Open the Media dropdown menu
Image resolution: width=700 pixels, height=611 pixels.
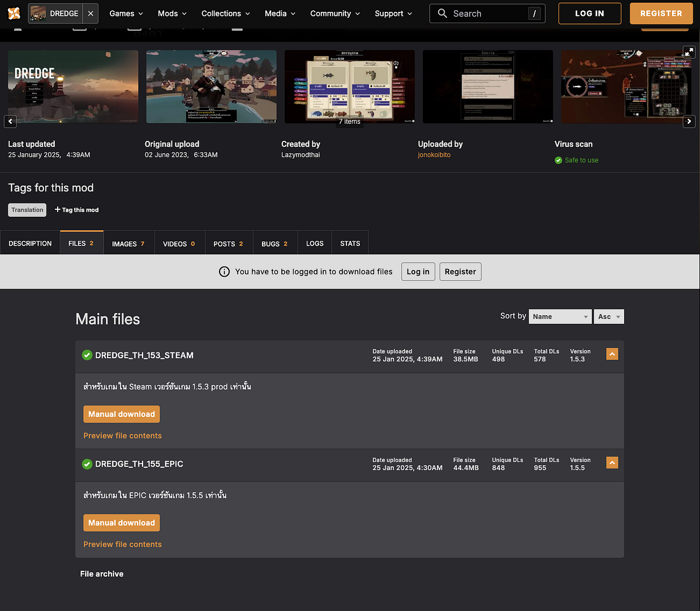click(280, 14)
